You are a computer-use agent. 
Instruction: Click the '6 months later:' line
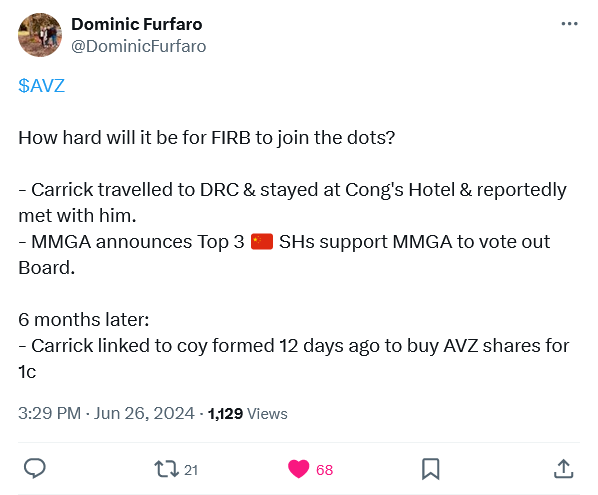(x=84, y=320)
